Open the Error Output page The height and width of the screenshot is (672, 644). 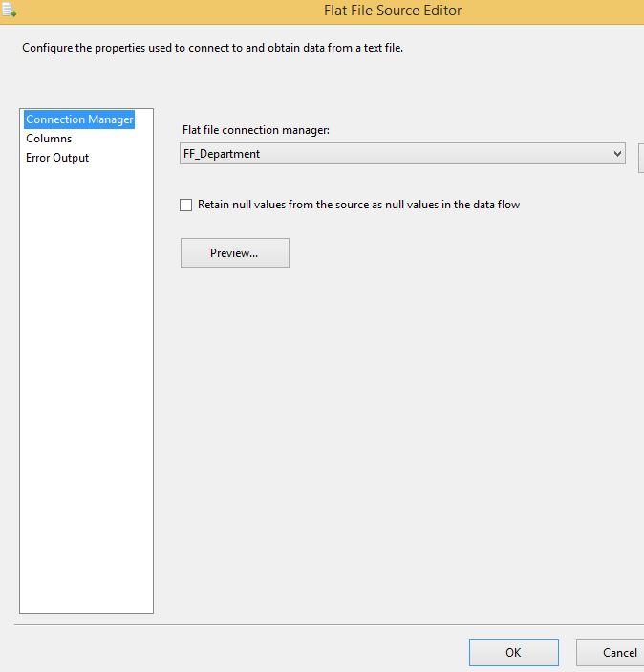[57, 158]
